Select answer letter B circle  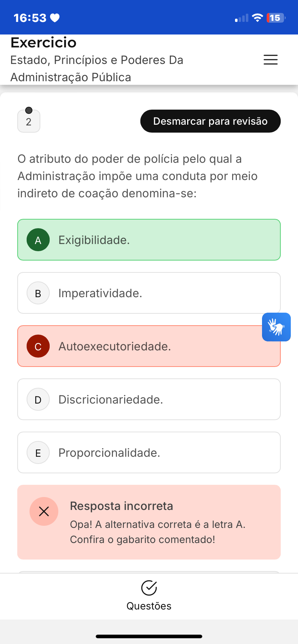pyautogui.click(x=38, y=293)
